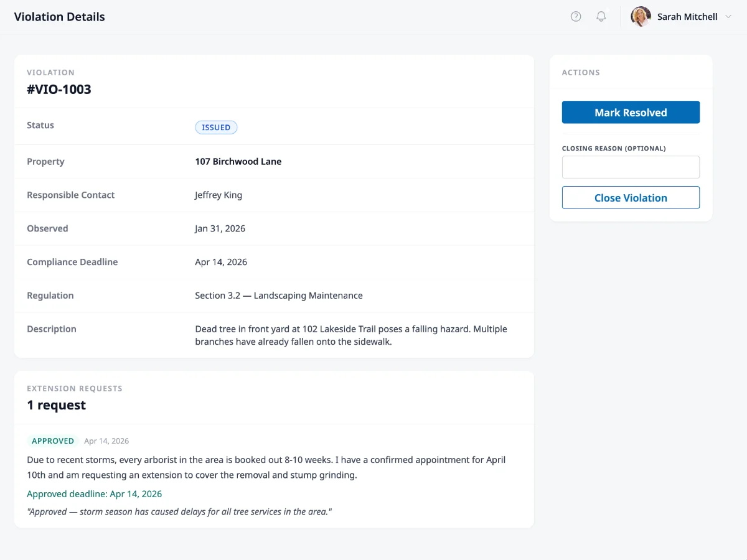Click the VIOLATION section label
This screenshot has height=560, width=747.
point(50,72)
